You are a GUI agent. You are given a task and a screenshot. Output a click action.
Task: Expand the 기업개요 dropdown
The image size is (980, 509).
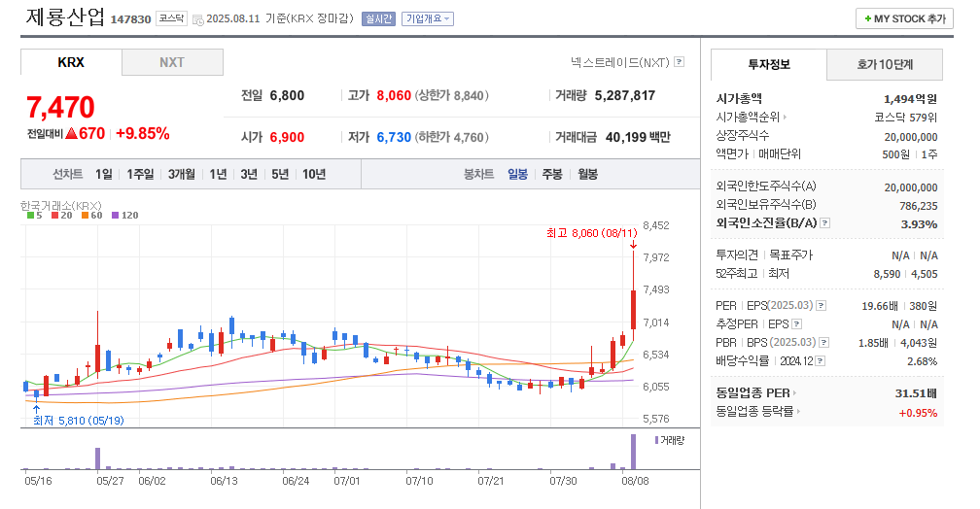428,18
